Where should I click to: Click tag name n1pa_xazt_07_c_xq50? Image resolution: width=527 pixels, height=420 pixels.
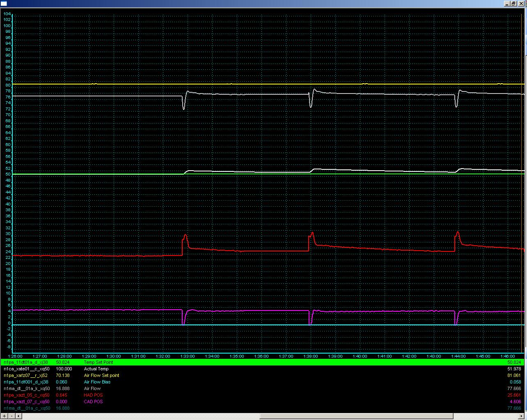[27, 402]
